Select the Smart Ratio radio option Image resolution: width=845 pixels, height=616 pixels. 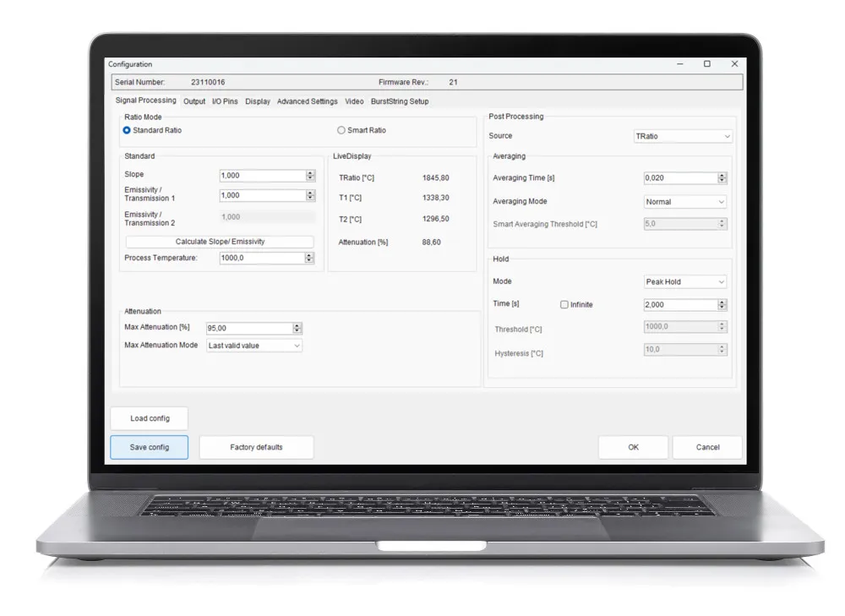[341, 130]
